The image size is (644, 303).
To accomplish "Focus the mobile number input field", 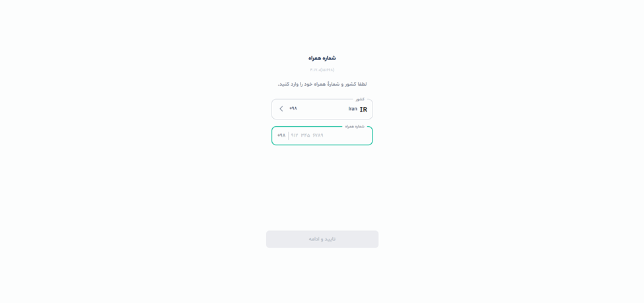I will [330, 136].
